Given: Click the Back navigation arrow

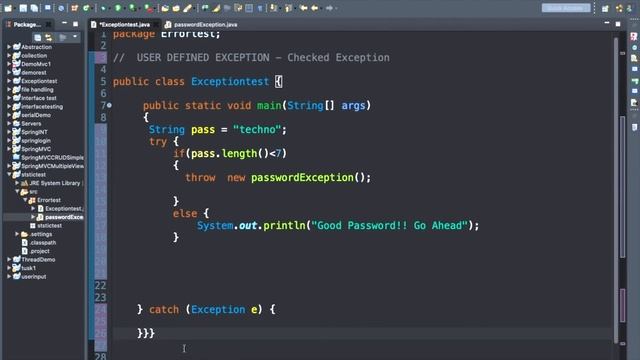Looking at the screenshot, I should click(x=314, y=8).
